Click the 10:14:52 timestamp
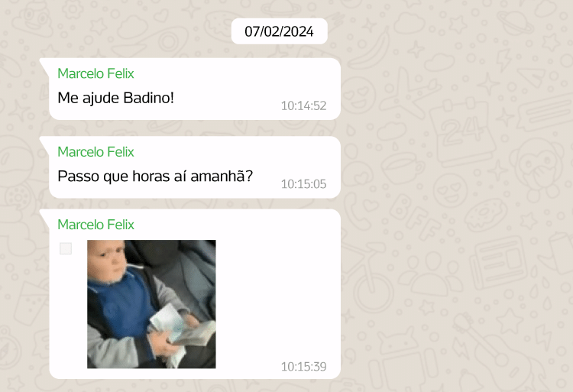 [x=303, y=105]
